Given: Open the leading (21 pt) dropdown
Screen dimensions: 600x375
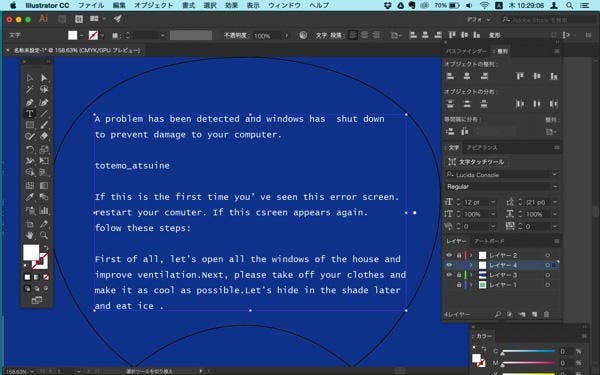Looking at the screenshot, I should (554, 202).
